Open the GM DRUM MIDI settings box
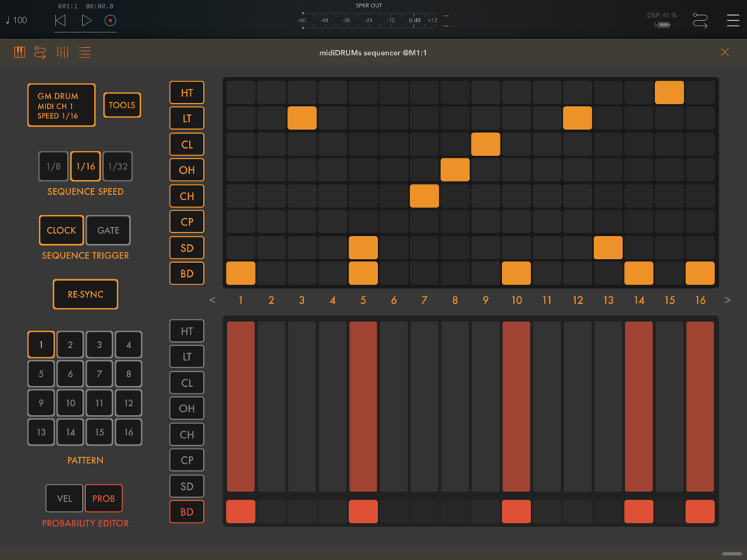The height and width of the screenshot is (560, 747). (x=61, y=105)
